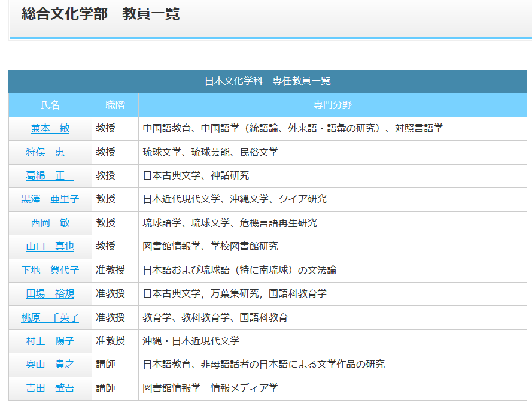The width and height of the screenshot is (532, 415).
Task: Click the 総合文化学部 教員一覧 page heading
Action: 101,14
